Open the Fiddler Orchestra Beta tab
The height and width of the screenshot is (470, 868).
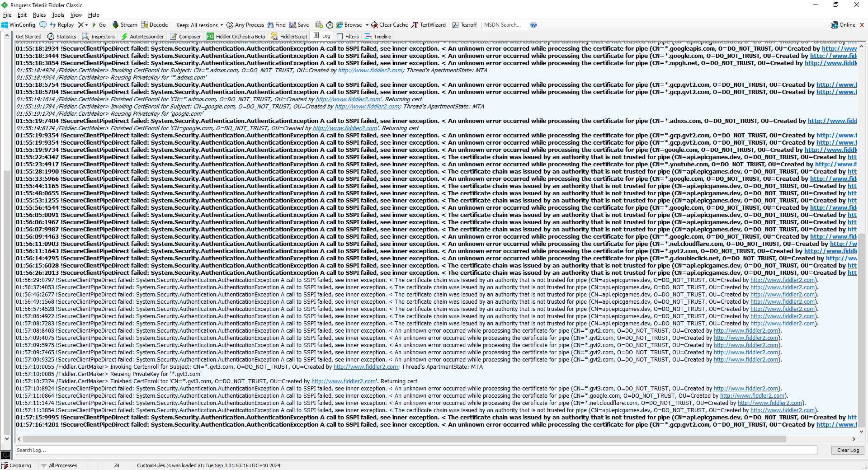[236, 37]
